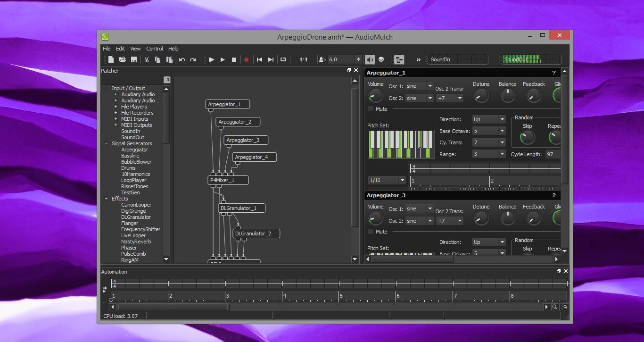The width and height of the screenshot is (644, 342).
Task: Enable the Mute checkbox in Arpeggiator_1
Action: [371, 108]
